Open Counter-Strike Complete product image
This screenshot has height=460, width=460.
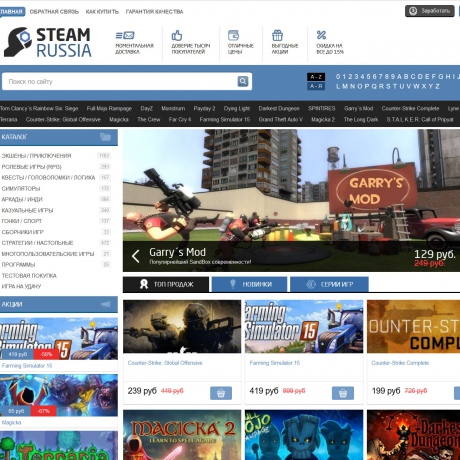[x=413, y=326]
